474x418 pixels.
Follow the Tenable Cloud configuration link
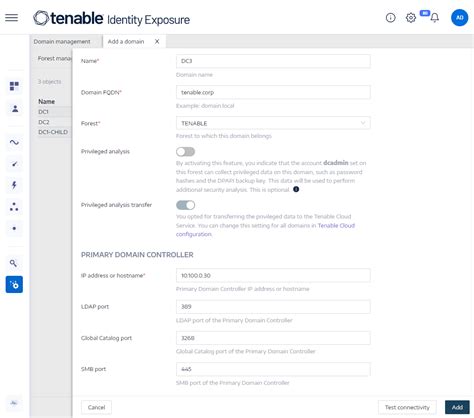(x=265, y=230)
